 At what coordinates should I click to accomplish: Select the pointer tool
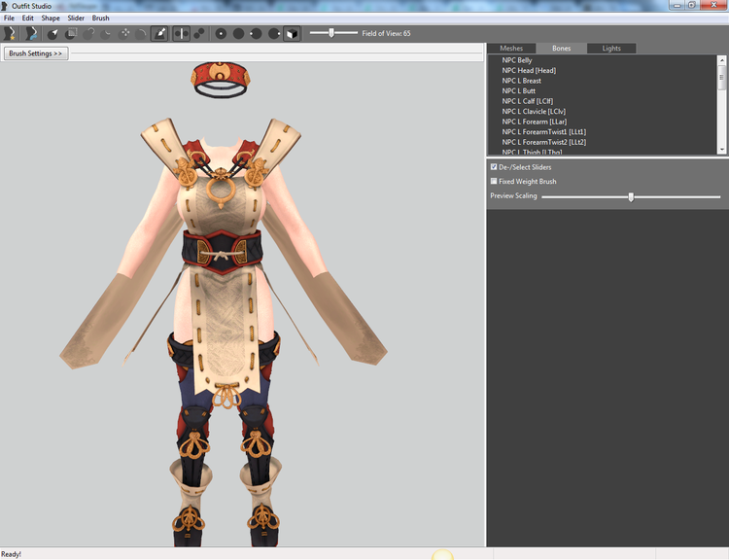[x=53, y=33]
